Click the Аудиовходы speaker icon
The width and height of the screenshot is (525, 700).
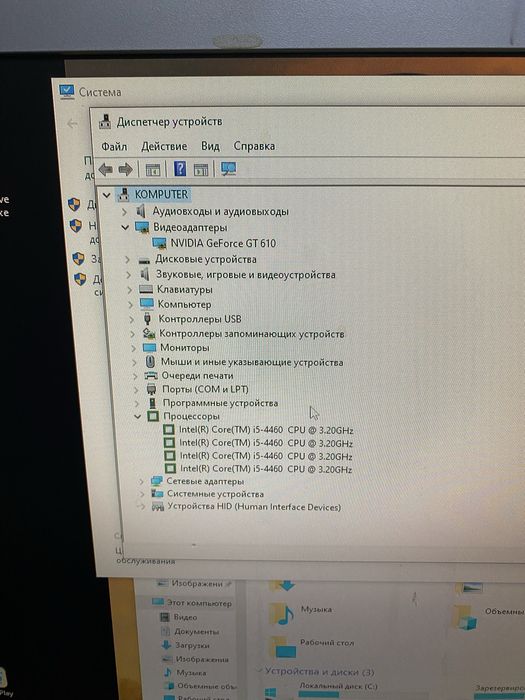(141, 211)
